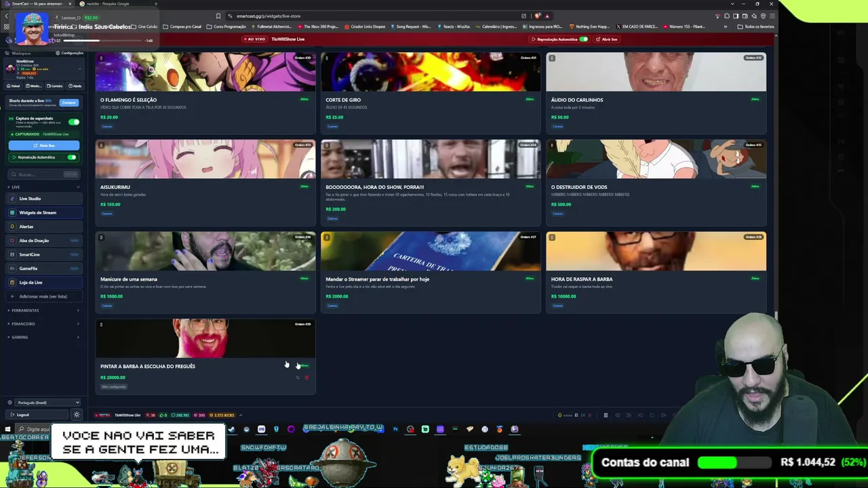Click the R$ 10000.00 price text
Screen dimensions: 868x488
coord(564,296)
